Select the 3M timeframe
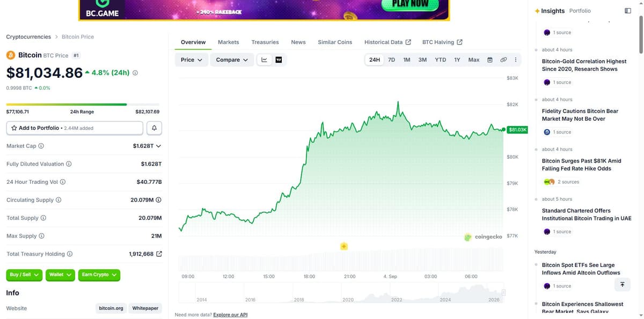 (x=423, y=60)
